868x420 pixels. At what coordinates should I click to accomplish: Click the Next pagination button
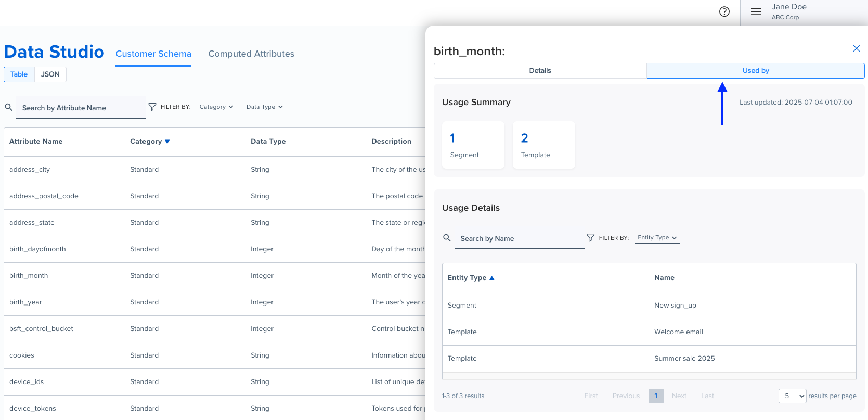coord(679,396)
